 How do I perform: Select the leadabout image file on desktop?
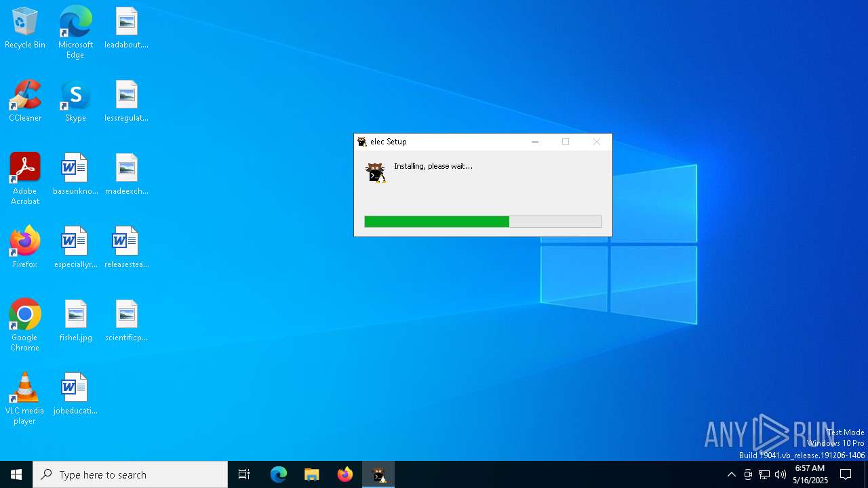(x=127, y=28)
